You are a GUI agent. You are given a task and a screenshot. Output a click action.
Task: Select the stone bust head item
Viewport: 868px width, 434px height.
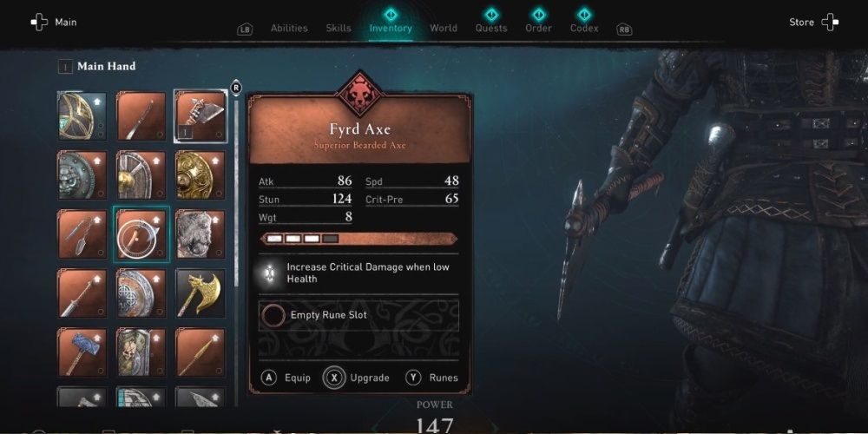(201, 234)
